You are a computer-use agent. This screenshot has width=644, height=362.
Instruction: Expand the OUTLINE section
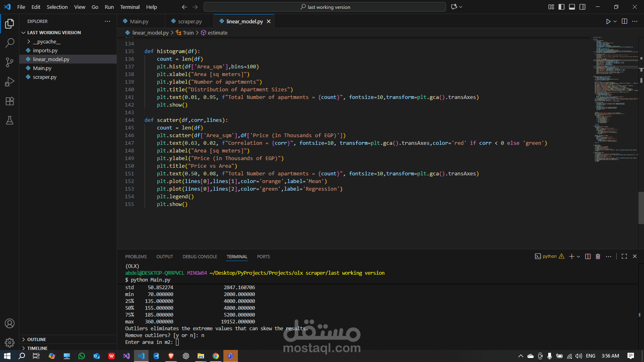(37, 339)
